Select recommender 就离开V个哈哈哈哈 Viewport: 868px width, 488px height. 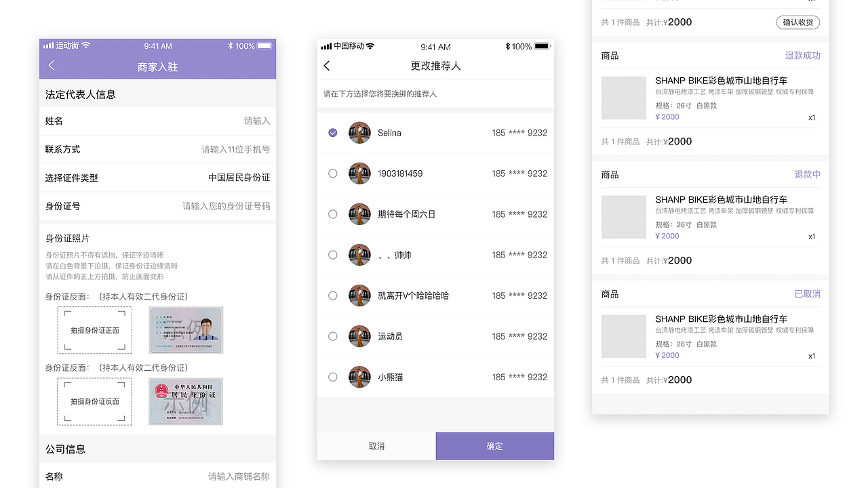pyautogui.click(x=333, y=296)
